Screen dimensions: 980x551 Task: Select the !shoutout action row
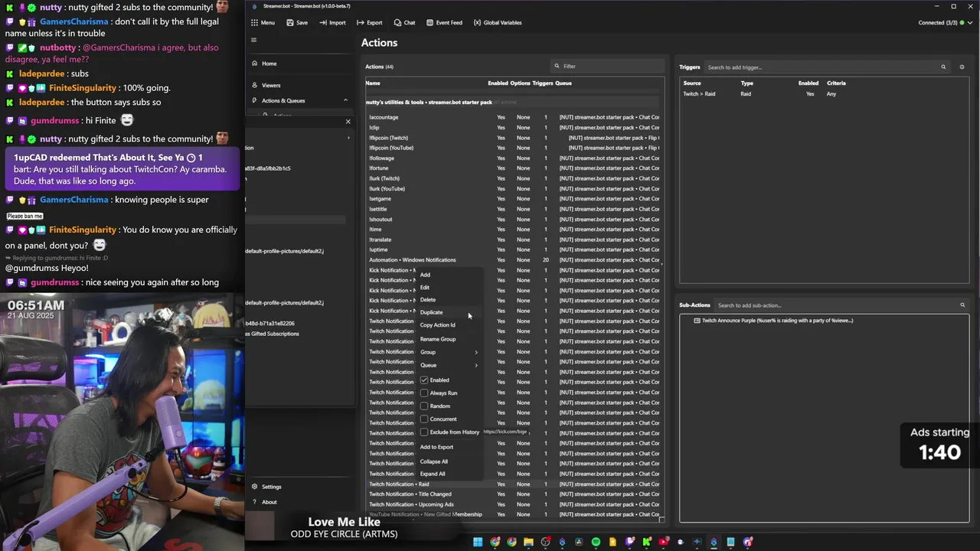pyautogui.click(x=513, y=220)
